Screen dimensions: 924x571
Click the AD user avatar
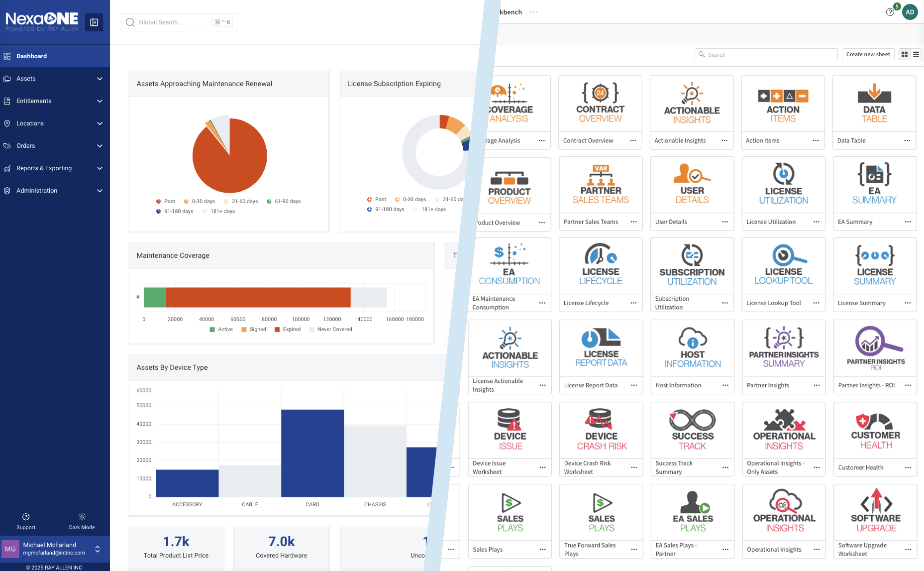910,12
